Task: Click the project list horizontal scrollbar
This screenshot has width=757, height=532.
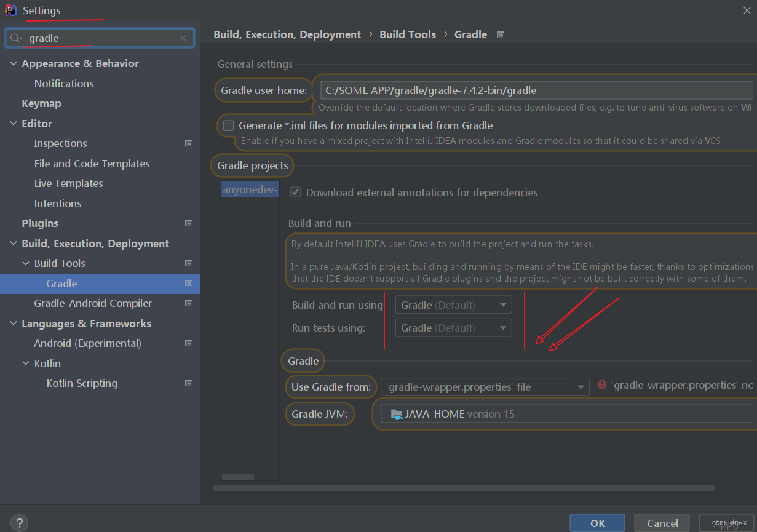Action: click(237, 476)
